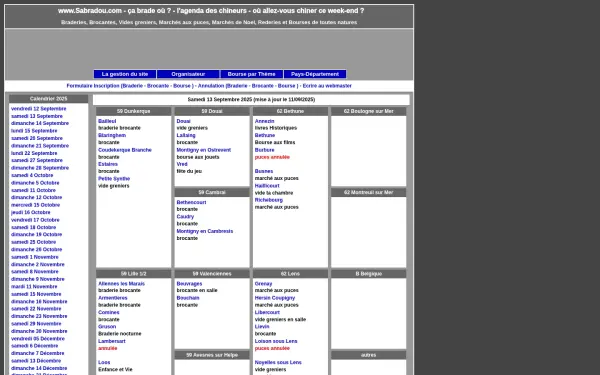
Task: Choose mercredi 15 Octobre
Action: [36, 205]
